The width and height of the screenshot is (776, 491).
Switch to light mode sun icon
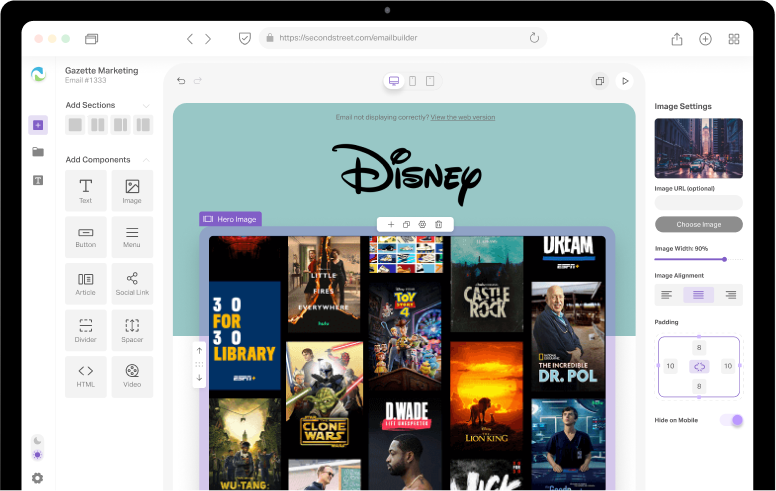click(x=38, y=455)
